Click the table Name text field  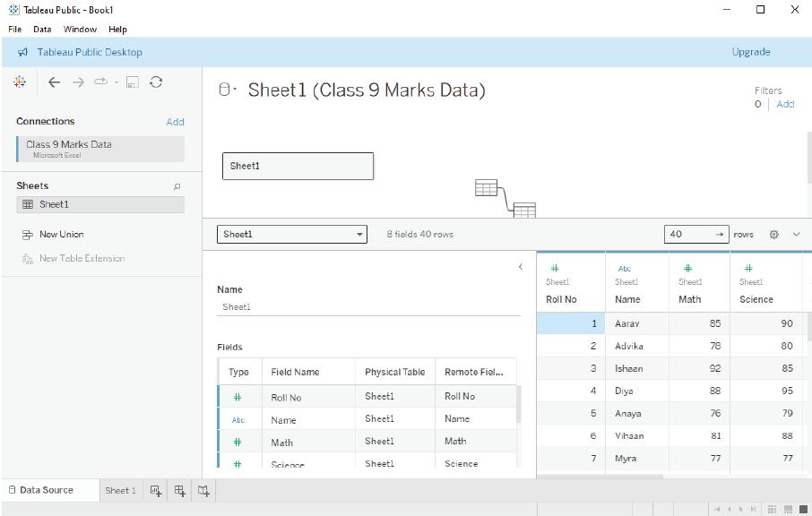click(368, 307)
